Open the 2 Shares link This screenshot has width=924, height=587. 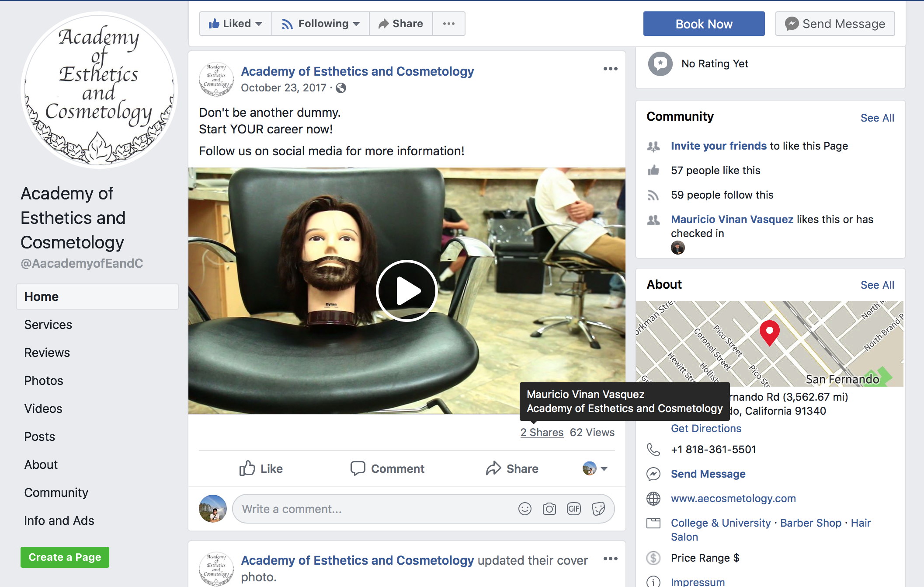(542, 432)
